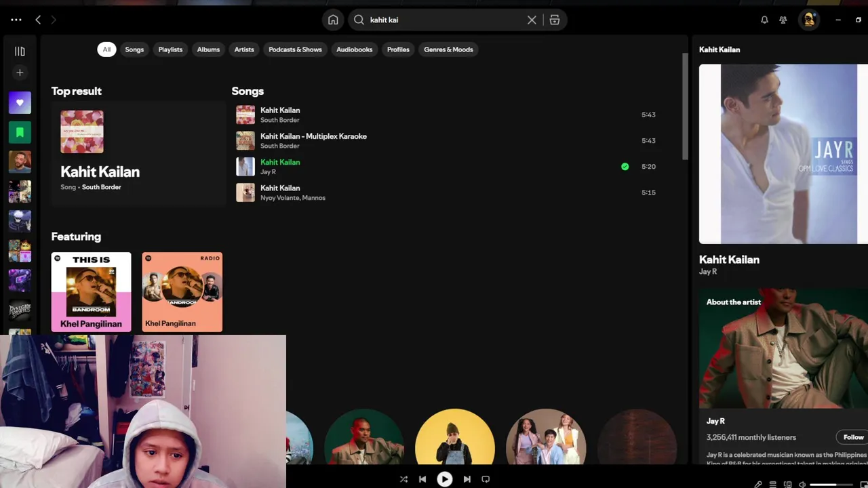The height and width of the screenshot is (488, 868).
Task: Filter results by Songs
Action: 134,49
